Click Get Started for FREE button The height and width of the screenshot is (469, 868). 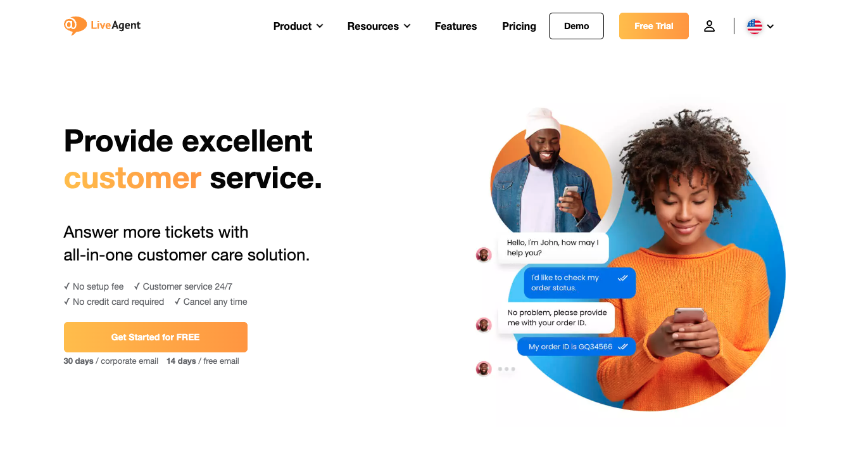click(156, 337)
